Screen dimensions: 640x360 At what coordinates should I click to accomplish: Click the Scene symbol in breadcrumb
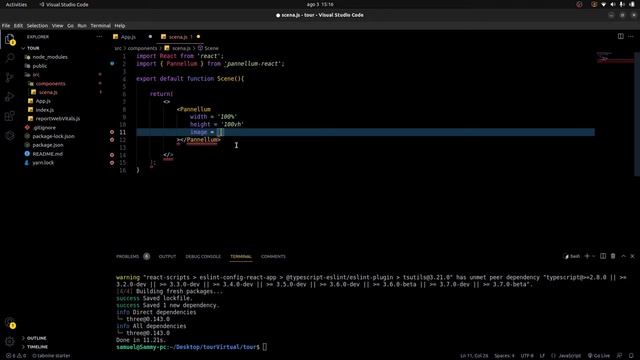(208, 48)
